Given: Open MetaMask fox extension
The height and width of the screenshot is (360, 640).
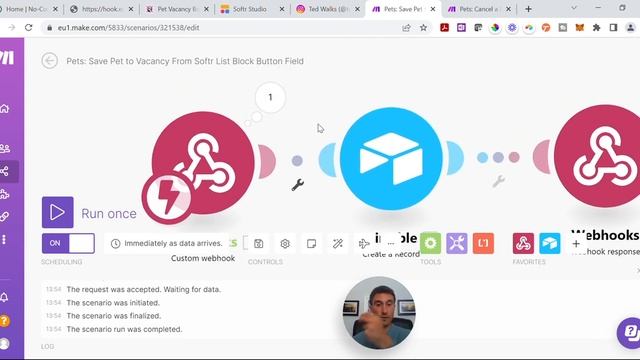Looking at the screenshot, I should [x=580, y=28].
